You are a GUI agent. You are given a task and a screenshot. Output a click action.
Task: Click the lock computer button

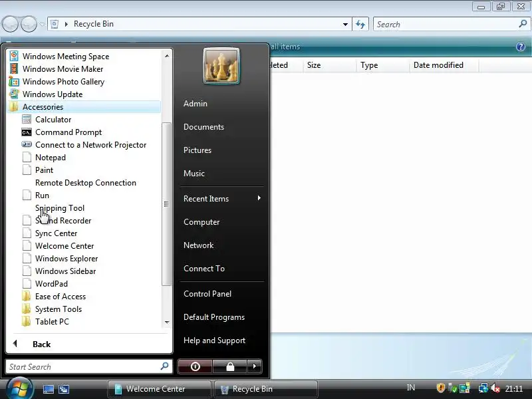coord(230,366)
